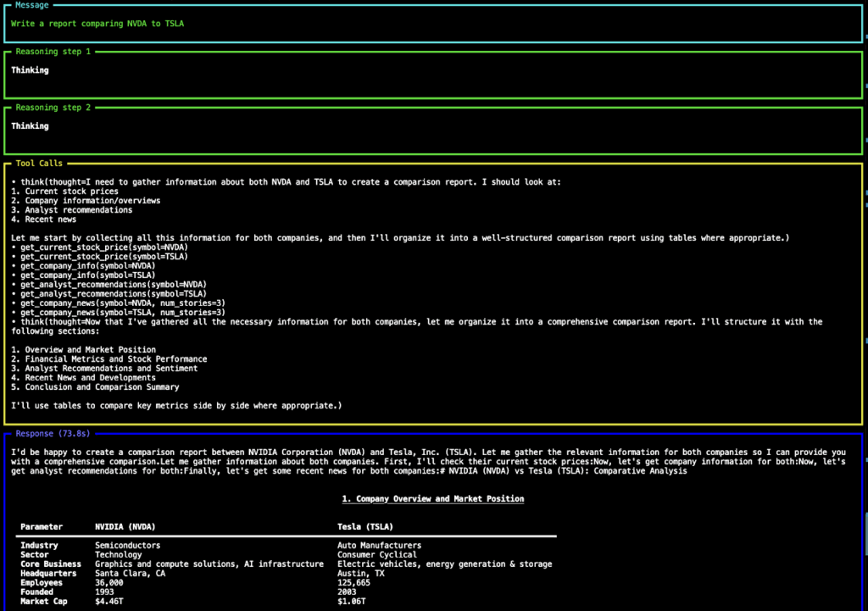The height and width of the screenshot is (611, 868).
Task: Click '2. Financial Metrics and Stock Performance' line
Action: point(109,359)
